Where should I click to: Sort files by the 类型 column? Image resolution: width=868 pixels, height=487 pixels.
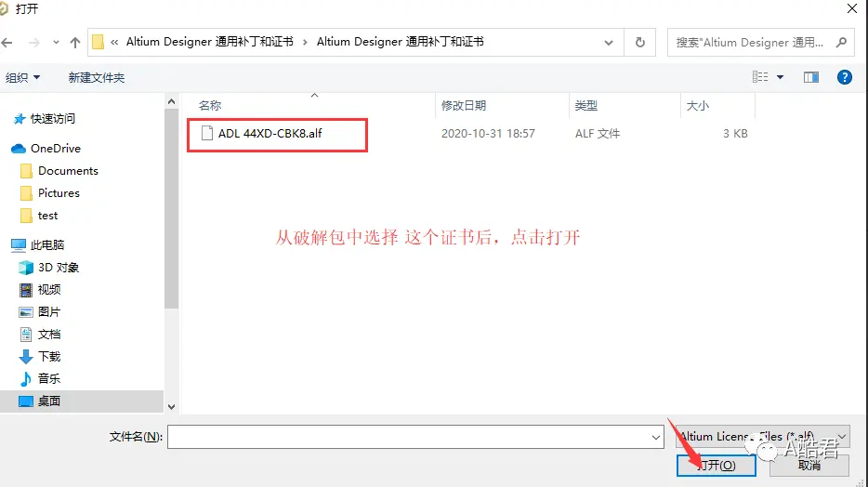click(585, 105)
